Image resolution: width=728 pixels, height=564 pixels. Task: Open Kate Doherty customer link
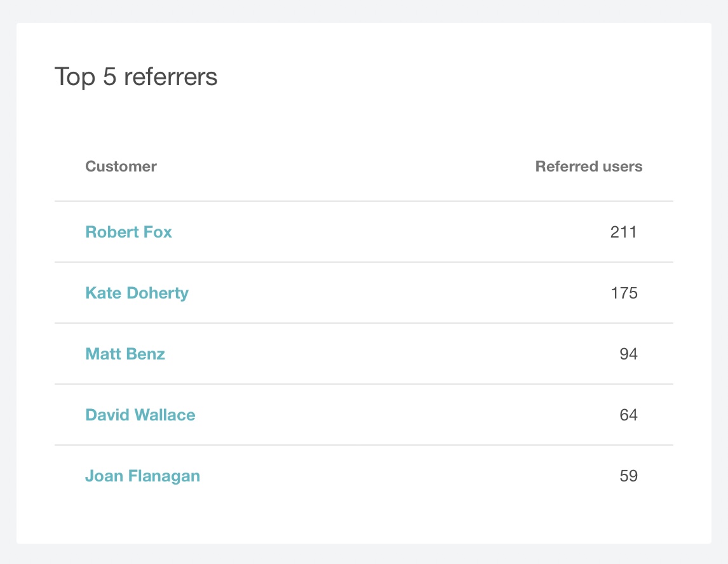pos(137,293)
